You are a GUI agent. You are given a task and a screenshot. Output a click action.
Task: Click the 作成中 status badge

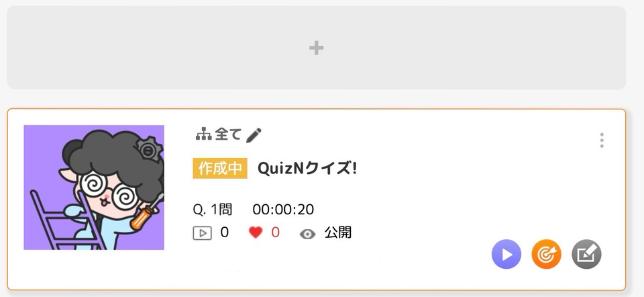220,168
